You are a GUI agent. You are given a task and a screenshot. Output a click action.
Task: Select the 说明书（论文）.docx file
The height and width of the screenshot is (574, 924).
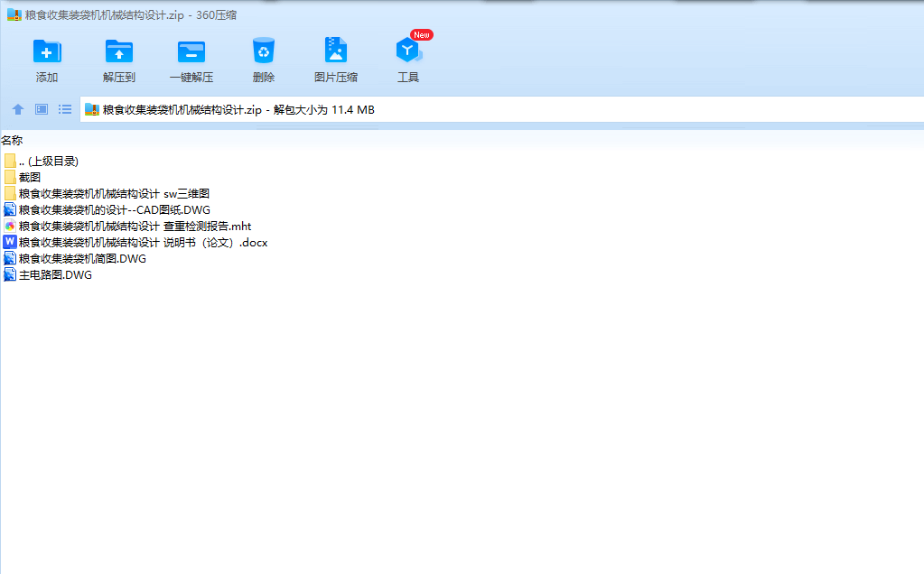tap(136, 243)
